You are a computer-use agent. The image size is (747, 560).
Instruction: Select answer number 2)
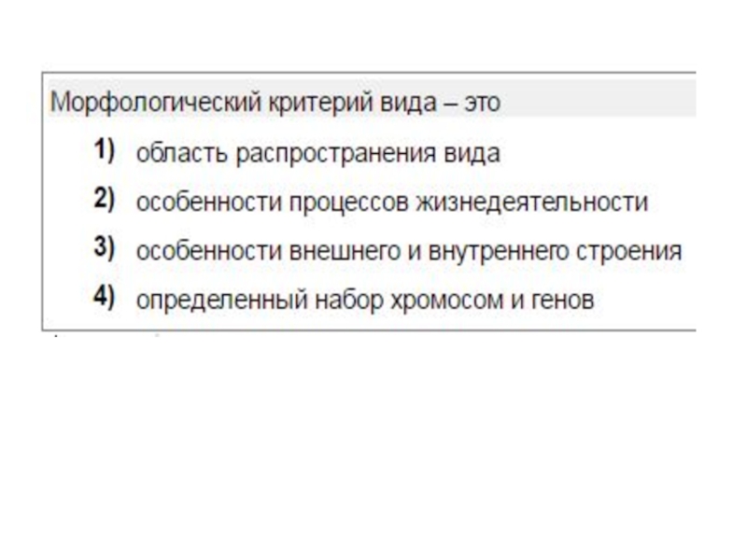(x=103, y=200)
